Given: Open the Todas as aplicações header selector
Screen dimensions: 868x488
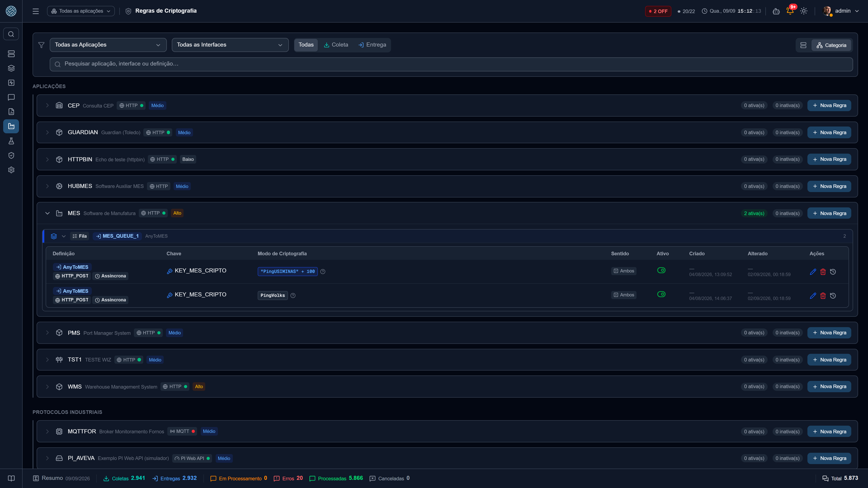Looking at the screenshot, I should point(81,11).
